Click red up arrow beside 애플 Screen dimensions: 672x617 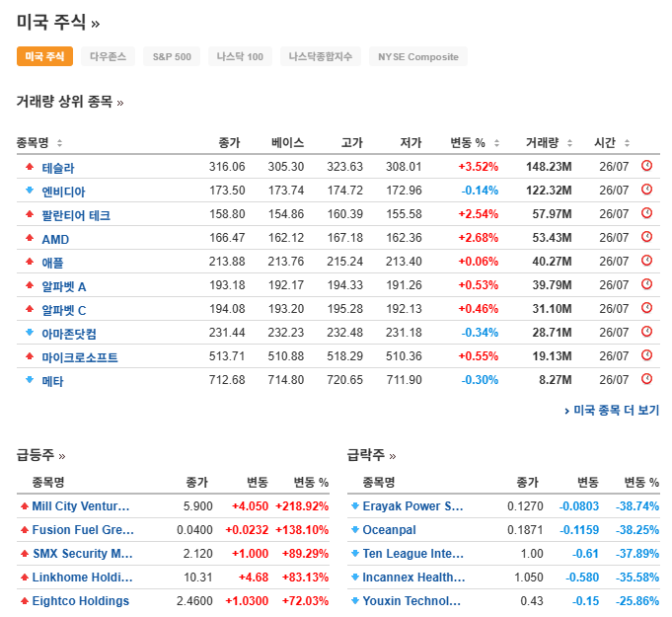(x=30, y=261)
